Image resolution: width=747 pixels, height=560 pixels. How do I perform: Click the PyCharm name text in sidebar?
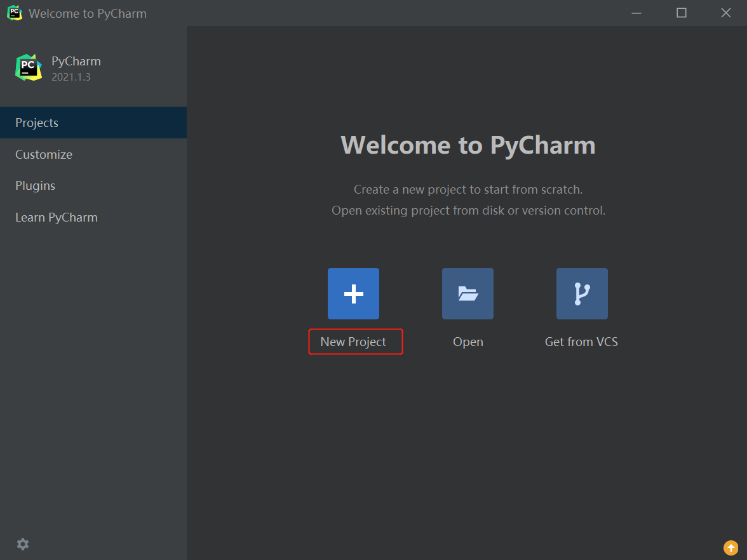click(76, 62)
